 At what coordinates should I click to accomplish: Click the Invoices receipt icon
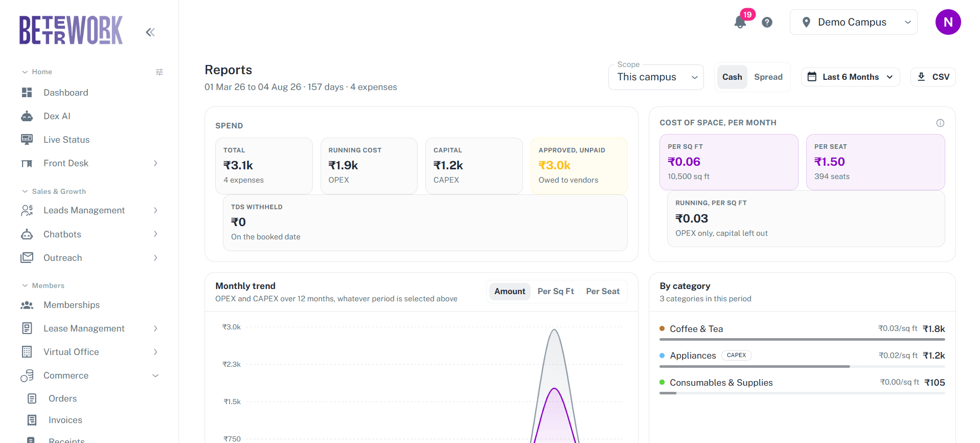click(32, 420)
